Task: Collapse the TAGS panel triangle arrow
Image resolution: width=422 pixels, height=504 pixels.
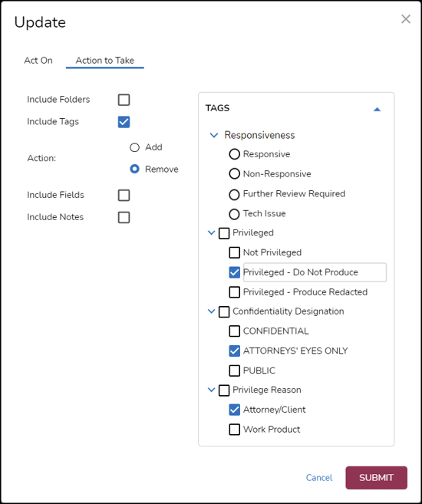Action: (x=377, y=109)
